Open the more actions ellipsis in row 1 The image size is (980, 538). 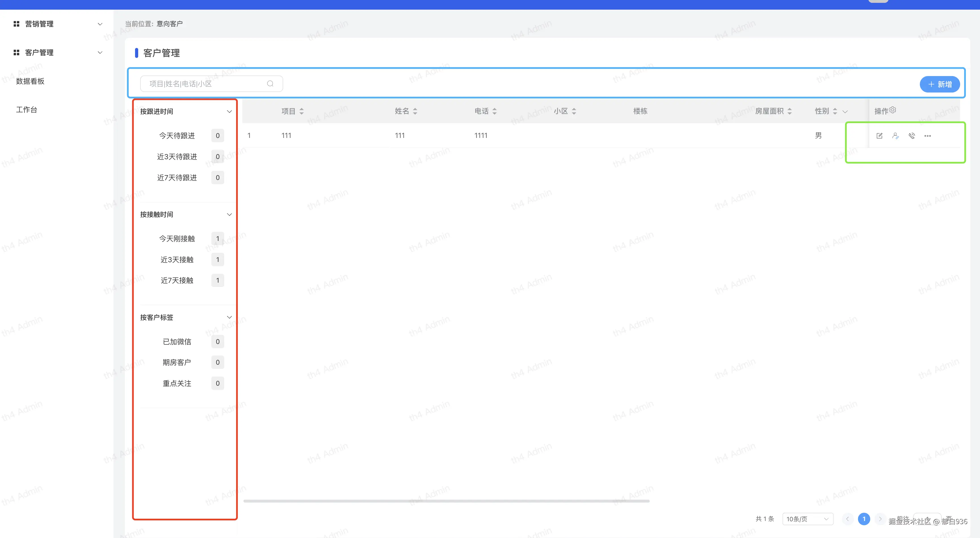click(x=928, y=136)
